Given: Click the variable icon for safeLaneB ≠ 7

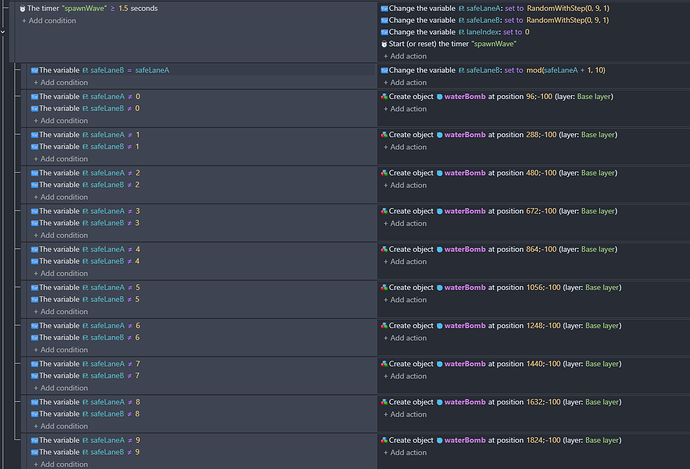Looking at the screenshot, I should (34, 376).
